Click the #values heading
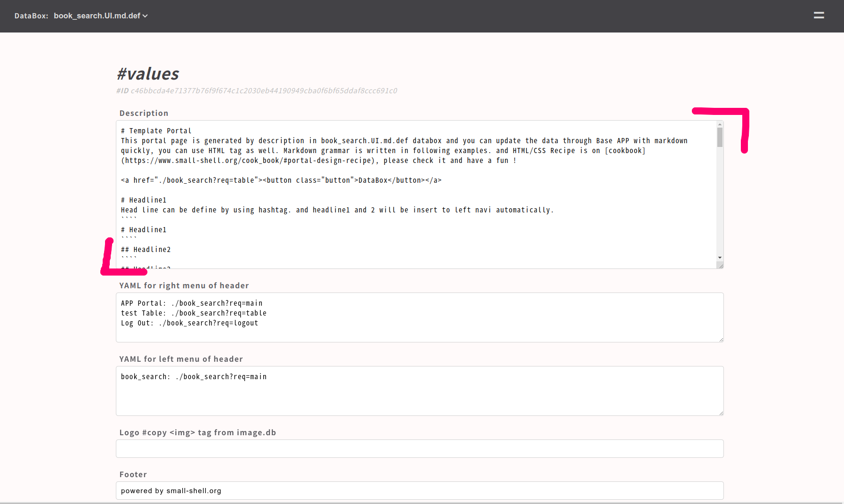This screenshot has height=504, width=844. pos(148,74)
